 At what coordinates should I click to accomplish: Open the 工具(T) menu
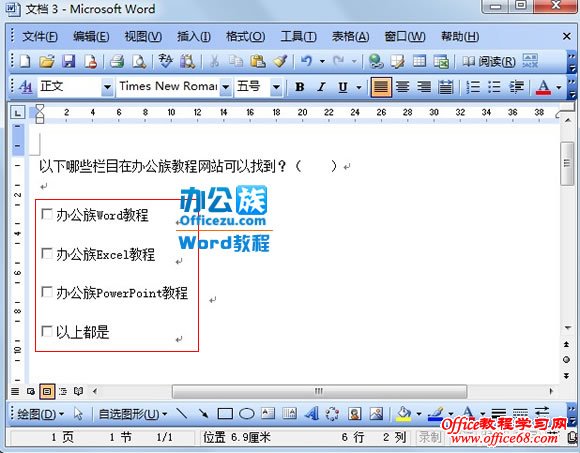[299, 37]
